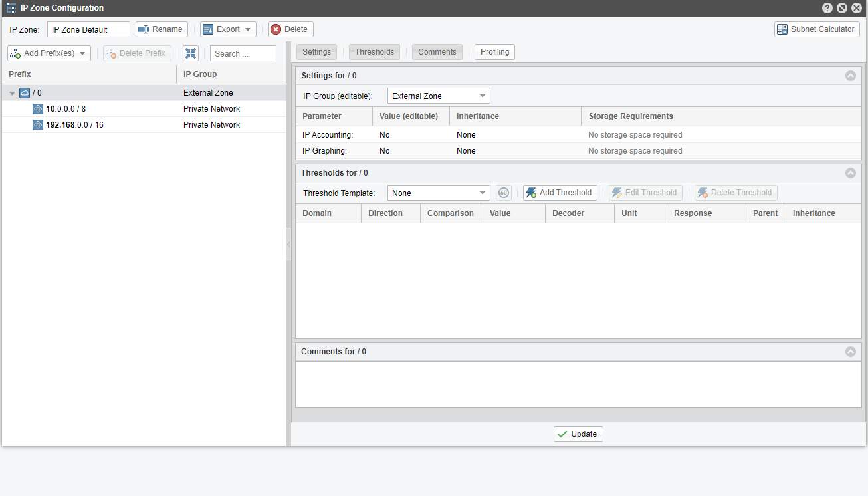The width and height of the screenshot is (868, 496).
Task: Open the Add Prefix(es) menu
Action: pyautogui.click(x=49, y=53)
